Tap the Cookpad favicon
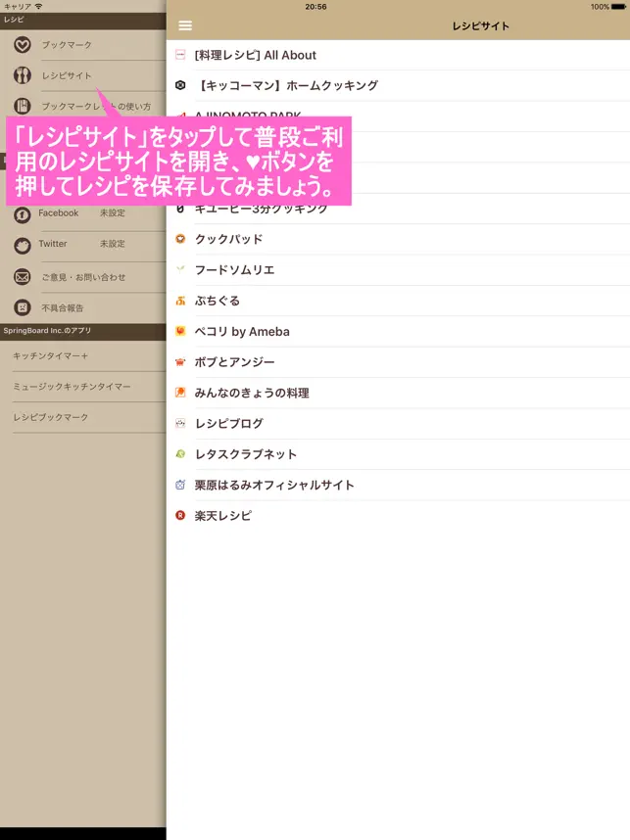The height and width of the screenshot is (840, 630). pos(180,239)
